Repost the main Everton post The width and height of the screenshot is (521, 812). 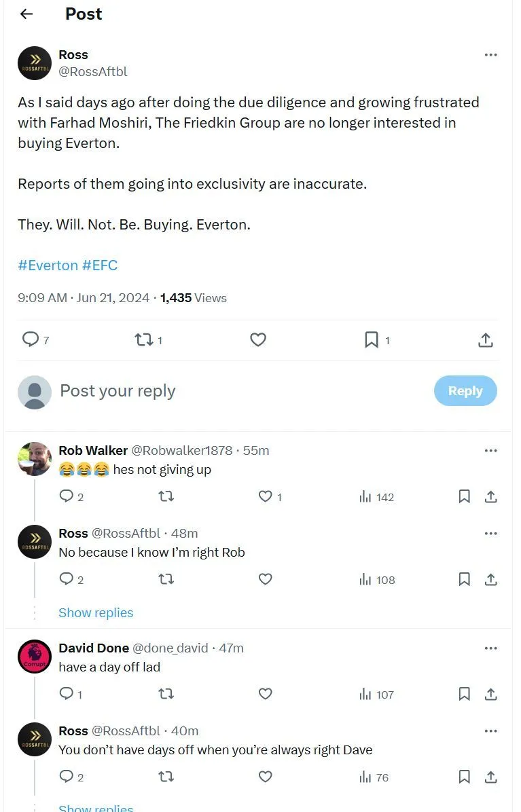[144, 339]
